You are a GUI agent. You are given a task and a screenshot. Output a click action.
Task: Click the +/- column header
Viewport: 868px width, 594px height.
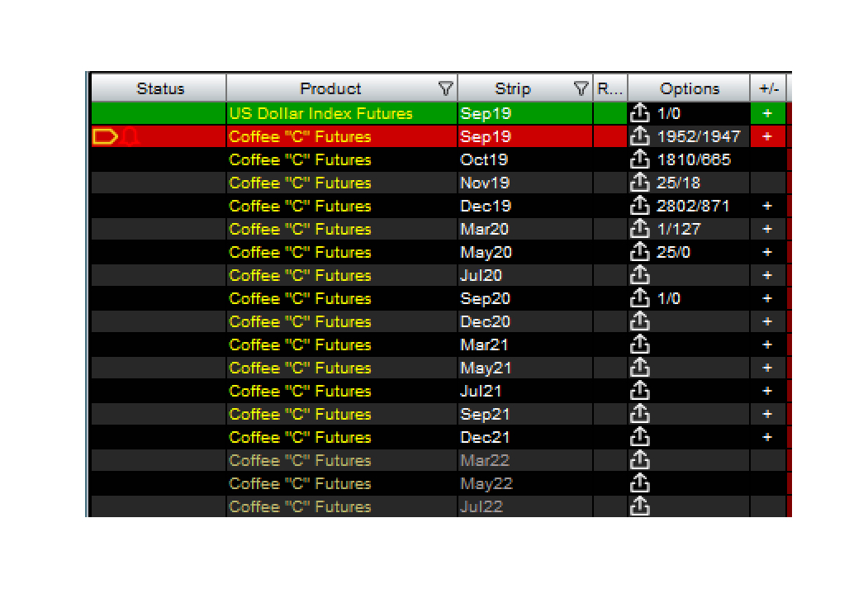point(768,88)
